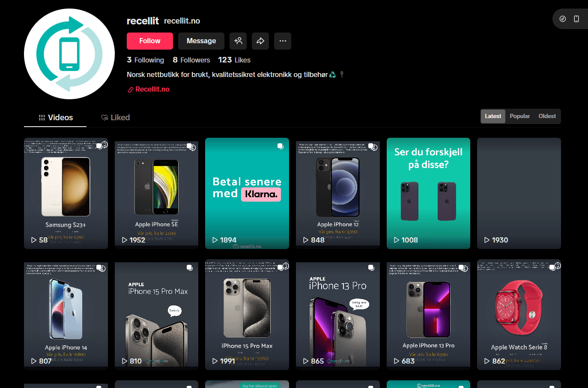This screenshot has height=388, width=588.
Task: Open the Apple Watch Serie 8 video
Action: (519, 315)
